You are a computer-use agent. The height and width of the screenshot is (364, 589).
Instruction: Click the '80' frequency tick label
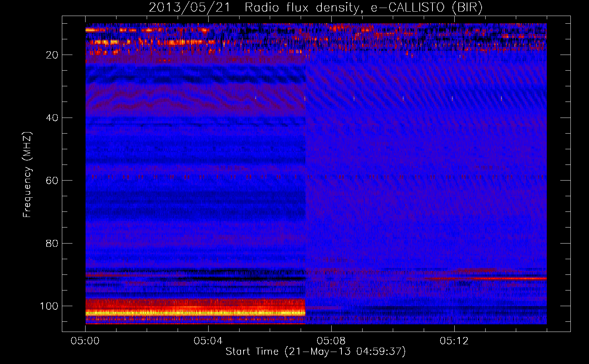click(x=52, y=243)
